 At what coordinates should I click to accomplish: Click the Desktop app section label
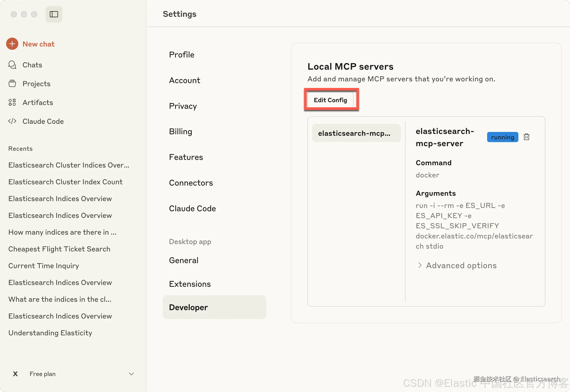[190, 242]
